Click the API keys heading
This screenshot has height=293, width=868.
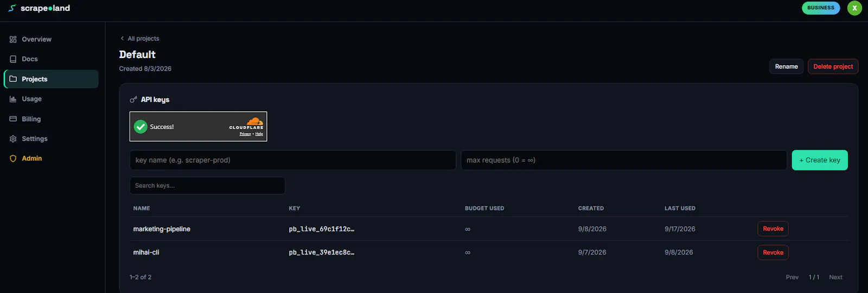155,100
